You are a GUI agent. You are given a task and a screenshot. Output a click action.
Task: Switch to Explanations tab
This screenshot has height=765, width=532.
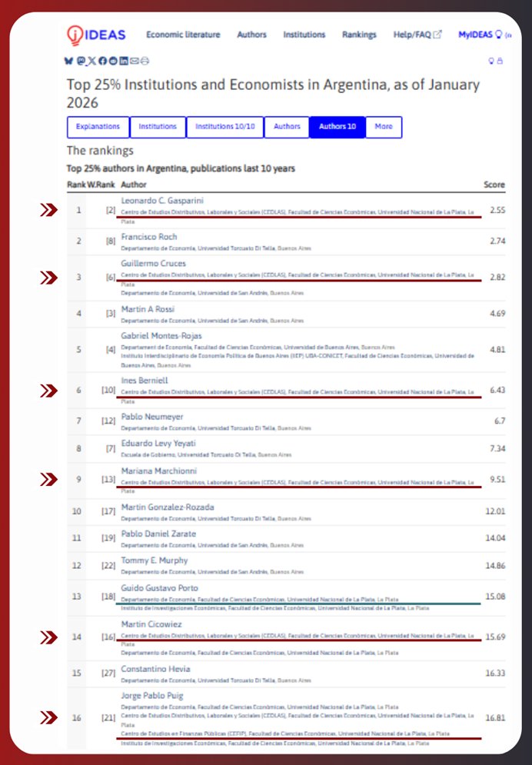point(98,127)
